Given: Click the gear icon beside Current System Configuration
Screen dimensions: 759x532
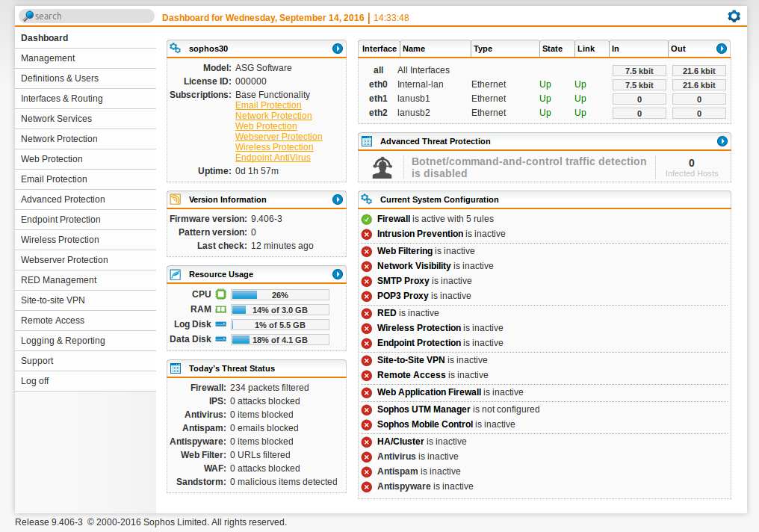Looking at the screenshot, I should pos(366,199).
